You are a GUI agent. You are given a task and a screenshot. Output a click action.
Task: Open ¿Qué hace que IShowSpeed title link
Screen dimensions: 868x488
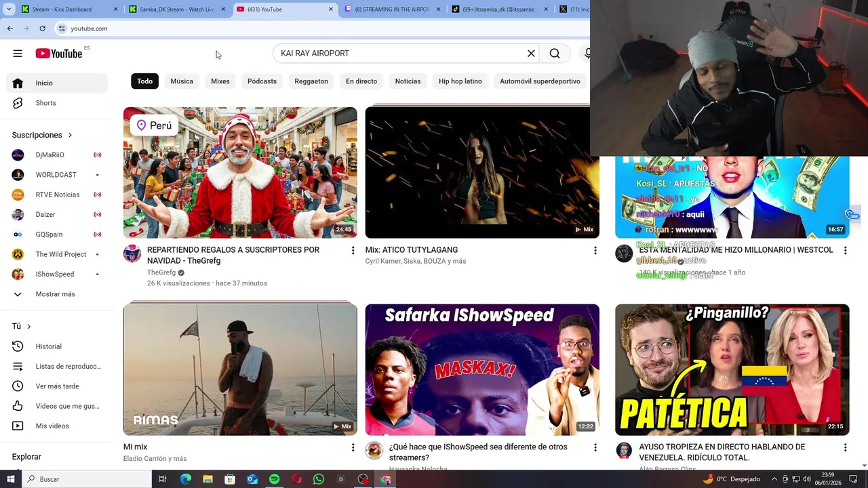click(x=478, y=452)
